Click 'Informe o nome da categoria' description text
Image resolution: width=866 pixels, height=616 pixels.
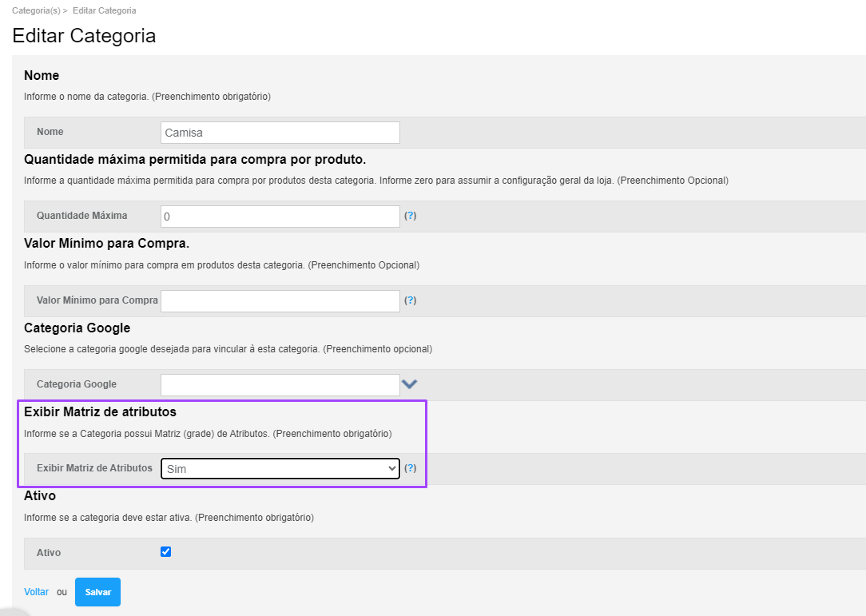tap(148, 97)
